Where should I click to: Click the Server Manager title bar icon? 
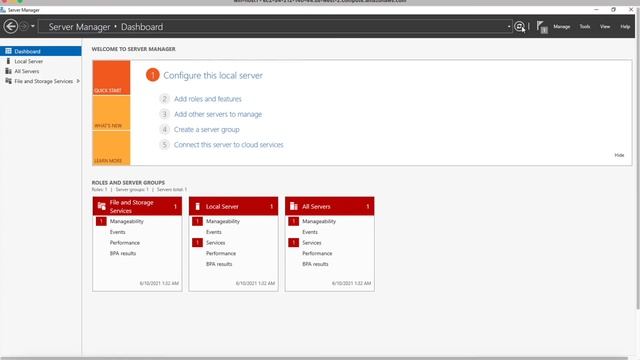pyautogui.click(x=3, y=10)
